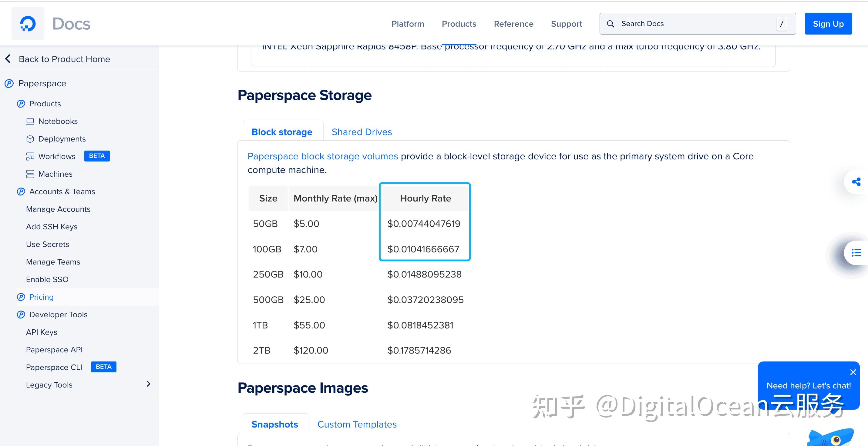The image size is (868, 446).
Task: Click the icon beside Accounts & Teams
Action: (x=21, y=191)
